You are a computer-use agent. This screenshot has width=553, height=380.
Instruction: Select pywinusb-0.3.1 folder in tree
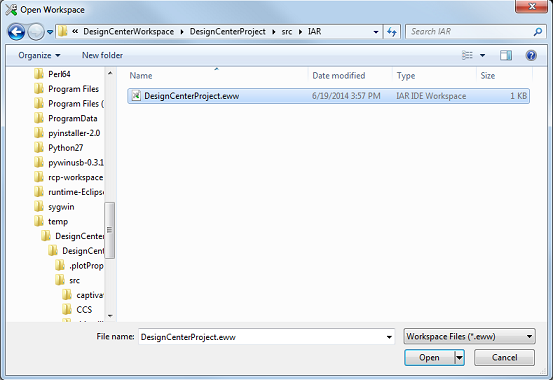click(x=76, y=163)
